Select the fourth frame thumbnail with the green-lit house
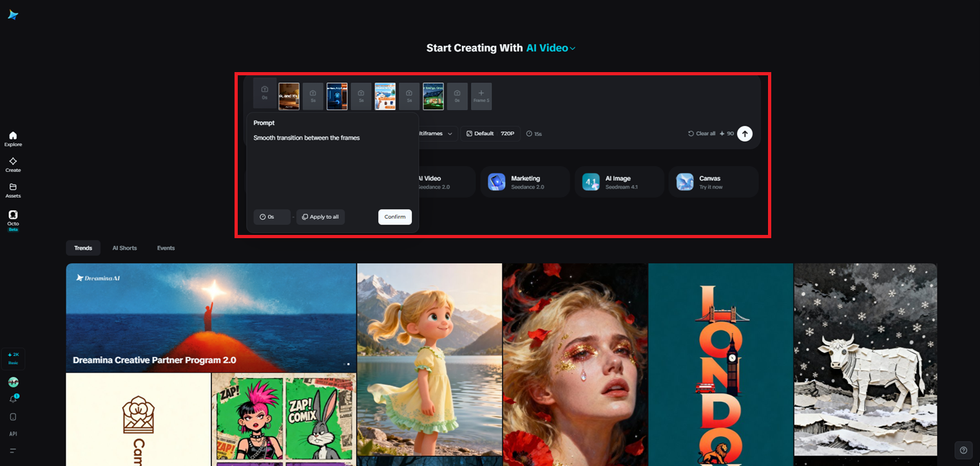980x466 pixels. (433, 97)
